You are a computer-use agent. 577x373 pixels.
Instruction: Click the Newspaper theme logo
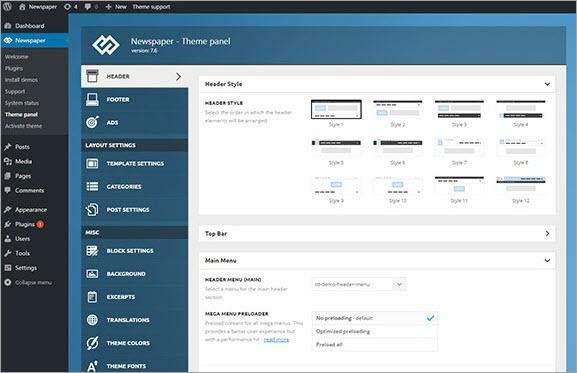click(x=106, y=45)
